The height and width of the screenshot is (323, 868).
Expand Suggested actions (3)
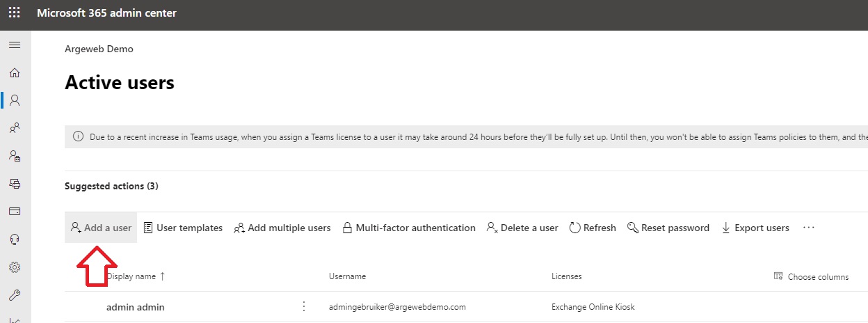coord(111,187)
